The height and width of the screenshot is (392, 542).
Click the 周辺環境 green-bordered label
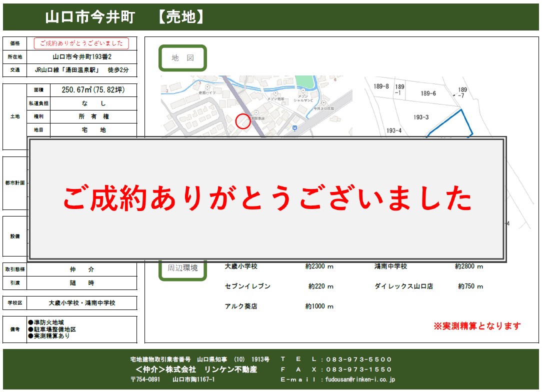(182, 268)
